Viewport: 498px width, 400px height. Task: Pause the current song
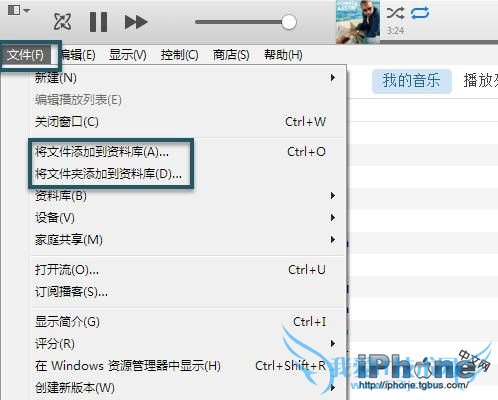tap(99, 22)
